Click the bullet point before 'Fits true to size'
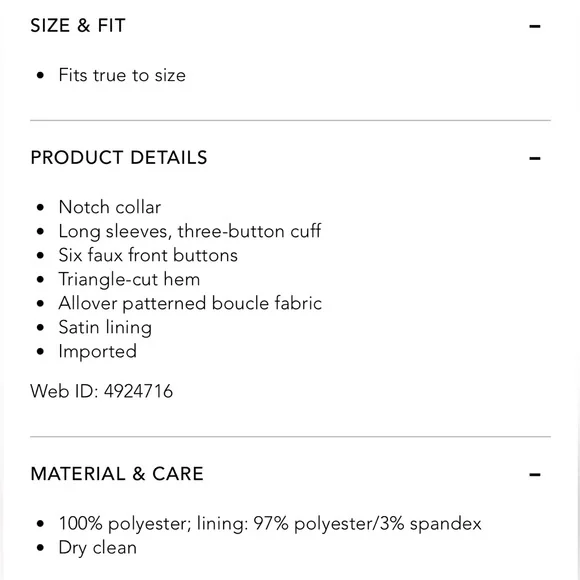Screen dimensions: 580x580 (40, 75)
